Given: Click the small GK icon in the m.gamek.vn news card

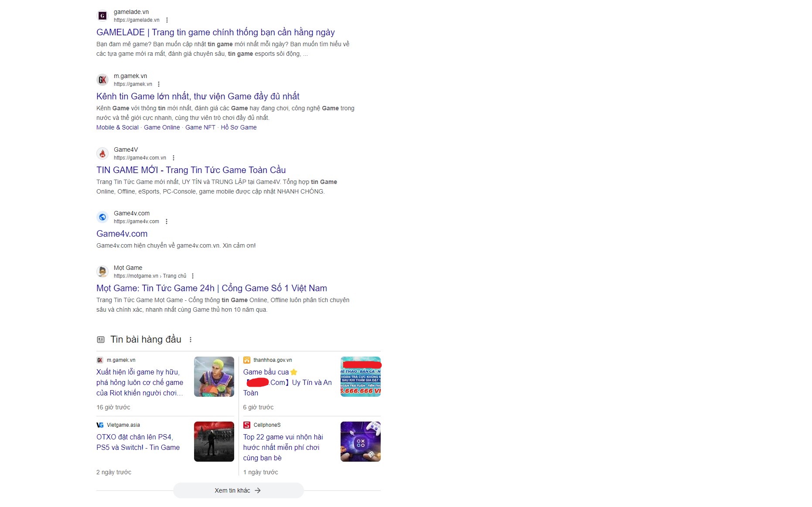Looking at the screenshot, I should 100,360.
